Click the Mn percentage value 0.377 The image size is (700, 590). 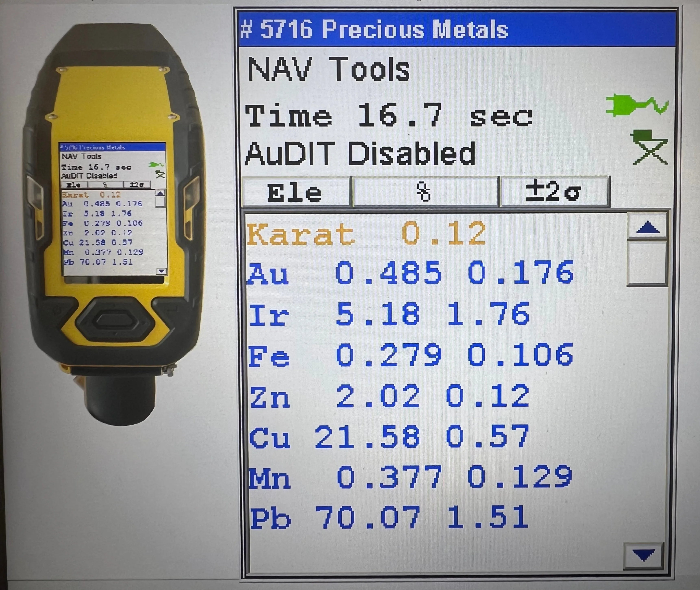(x=389, y=478)
